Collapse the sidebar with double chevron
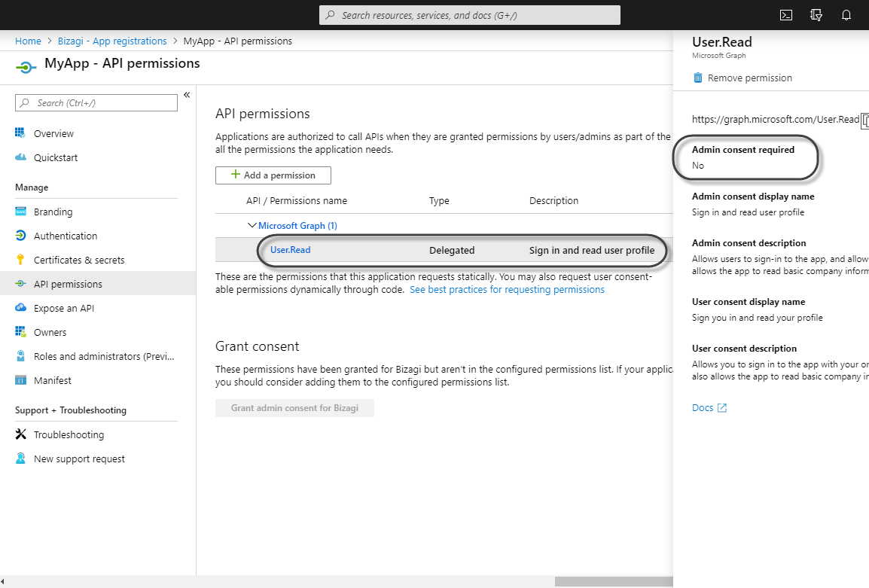 tap(187, 95)
